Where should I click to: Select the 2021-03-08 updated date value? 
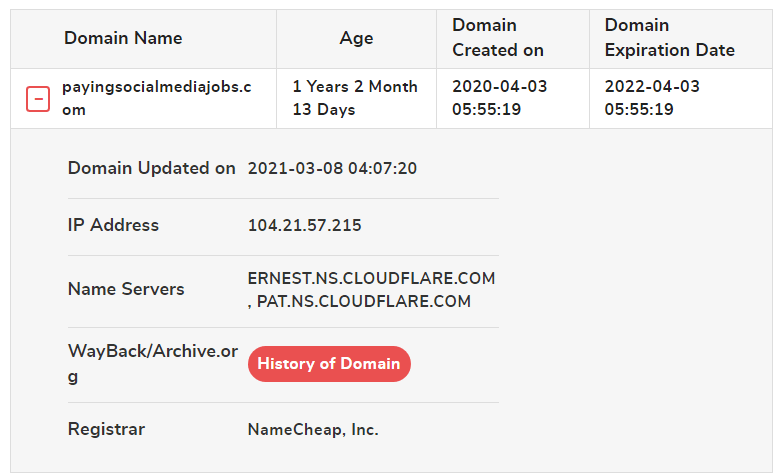point(332,168)
